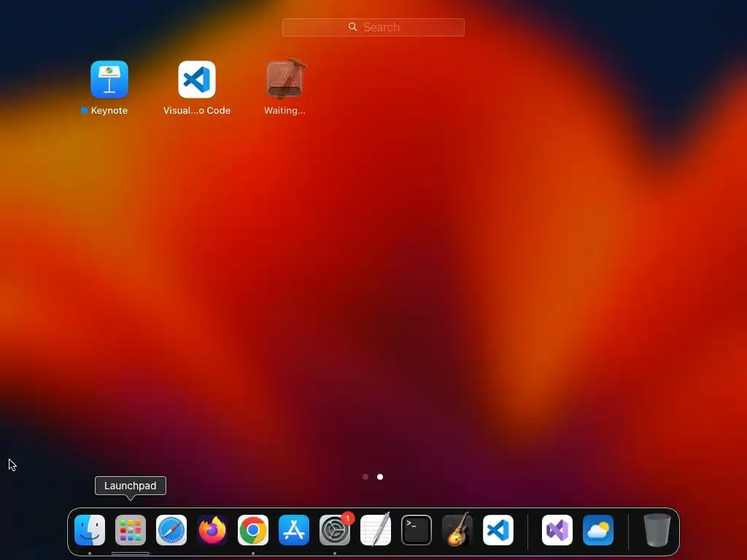The image size is (747, 560).
Task: Open System Settings with the badge
Action: [x=335, y=530]
